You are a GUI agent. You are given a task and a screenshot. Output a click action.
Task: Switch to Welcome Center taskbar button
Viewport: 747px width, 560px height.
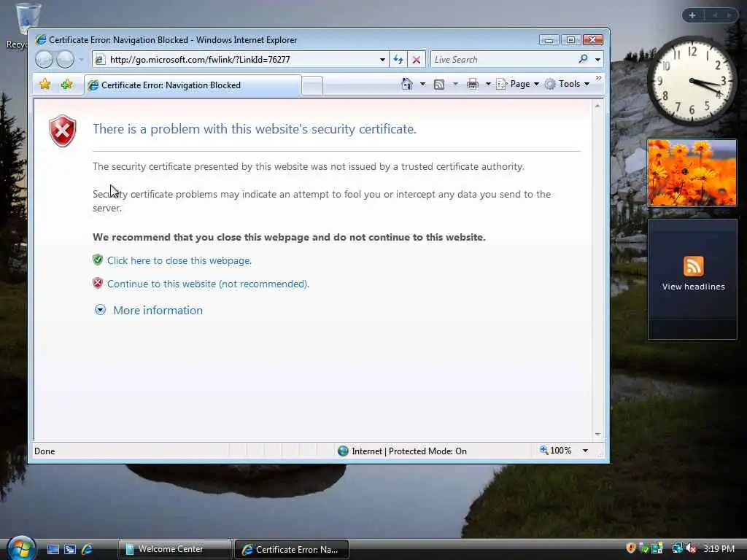click(x=174, y=549)
